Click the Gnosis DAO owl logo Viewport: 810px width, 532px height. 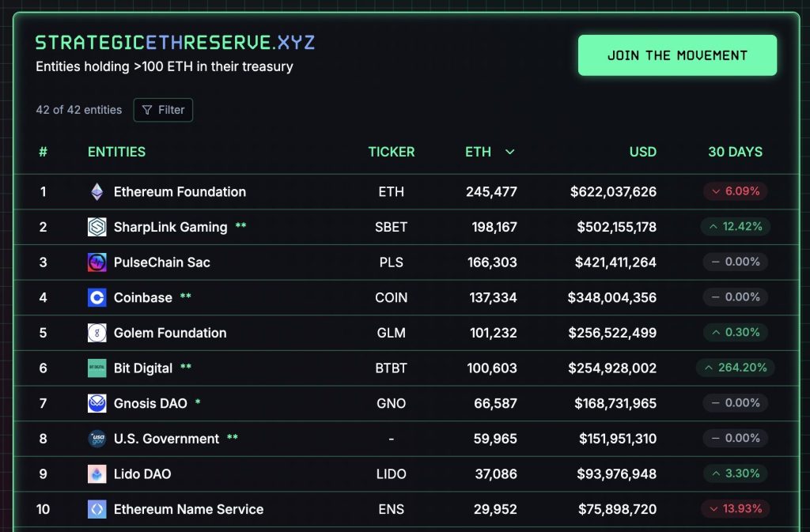point(97,403)
